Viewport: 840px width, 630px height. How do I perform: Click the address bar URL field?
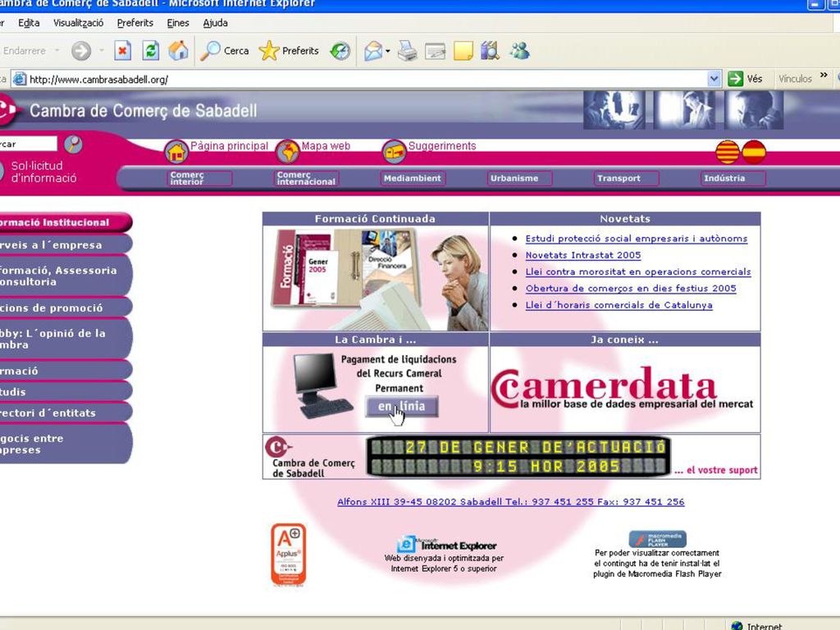click(359, 80)
